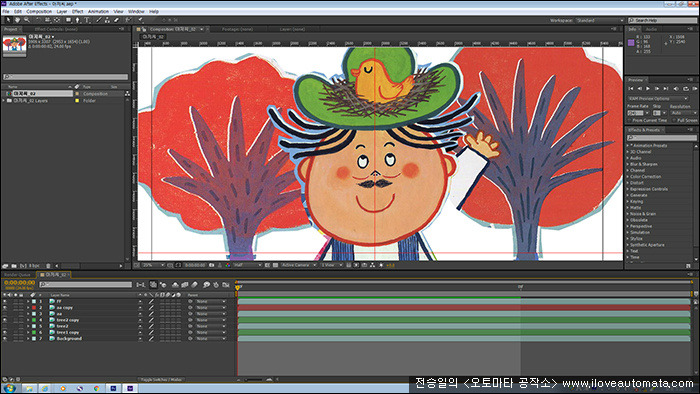Select the Pan Behind tool
The width and height of the screenshot is (700, 394).
point(57,20)
